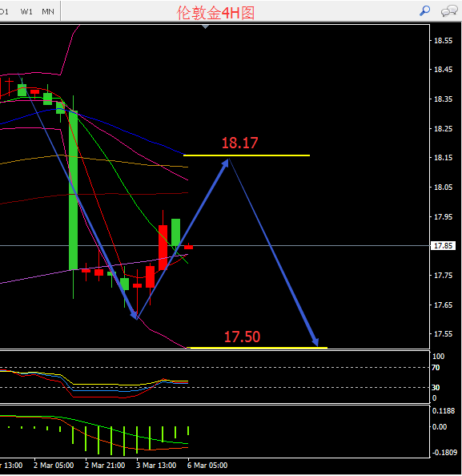Open the magnifier search icon
The width and height of the screenshot is (462, 476).
(x=424, y=11)
